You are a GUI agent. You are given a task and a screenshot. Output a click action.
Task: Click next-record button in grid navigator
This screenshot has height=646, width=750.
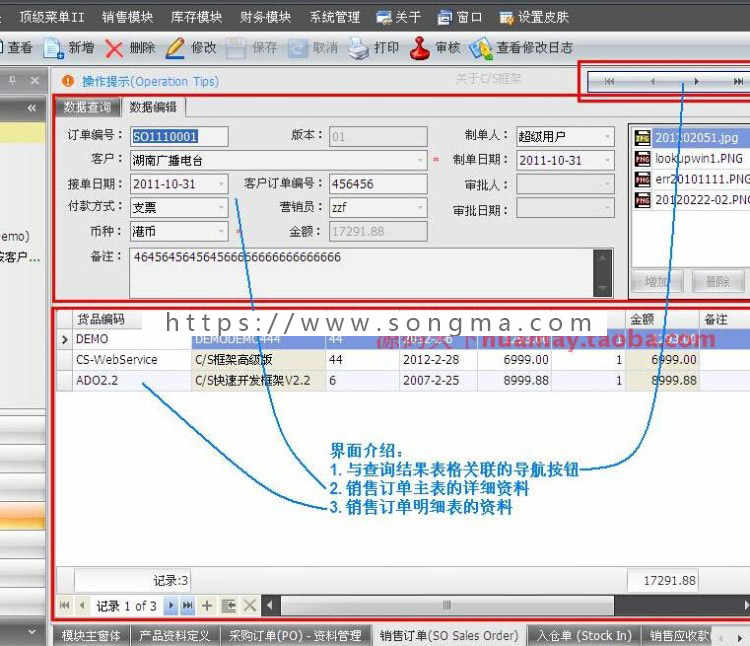pos(171,605)
